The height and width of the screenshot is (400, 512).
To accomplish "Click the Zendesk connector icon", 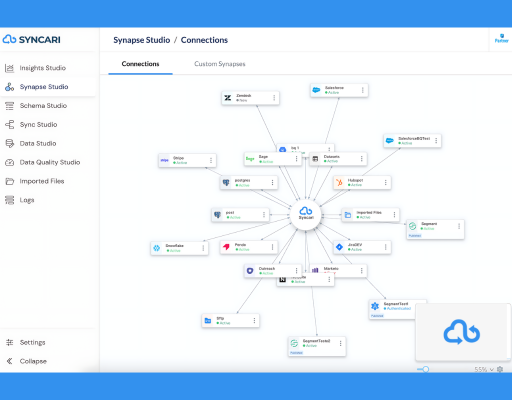I will (x=228, y=98).
